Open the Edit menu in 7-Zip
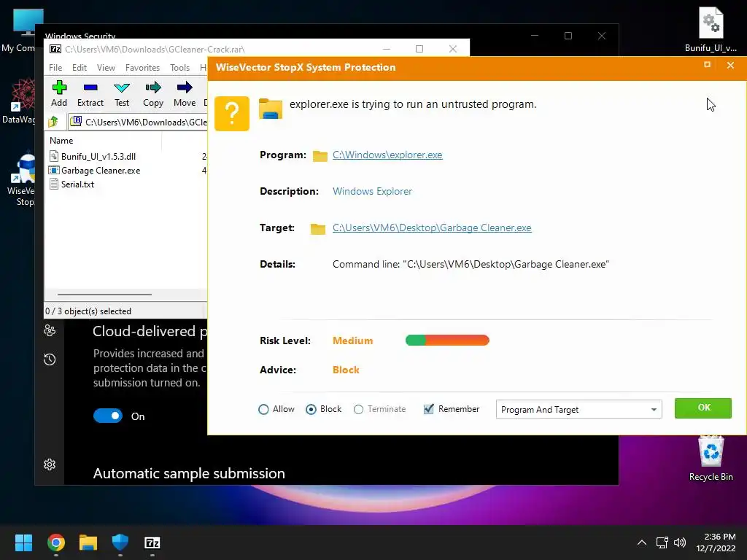Screen dimensions: 747x560 pos(79,68)
